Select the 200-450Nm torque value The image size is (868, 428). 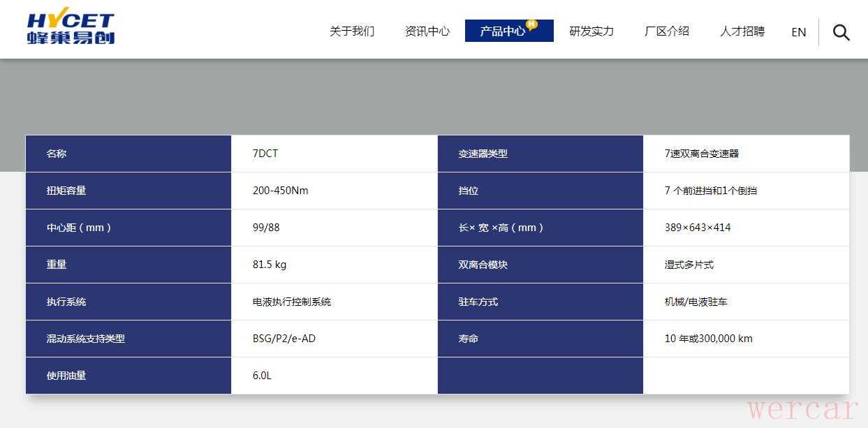[x=280, y=191]
